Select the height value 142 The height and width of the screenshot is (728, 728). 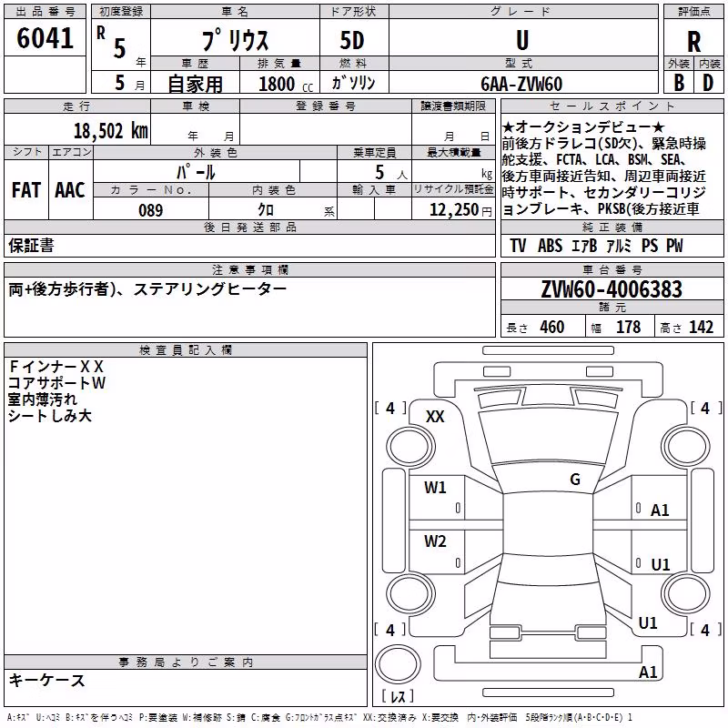pyautogui.click(x=701, y=327)
